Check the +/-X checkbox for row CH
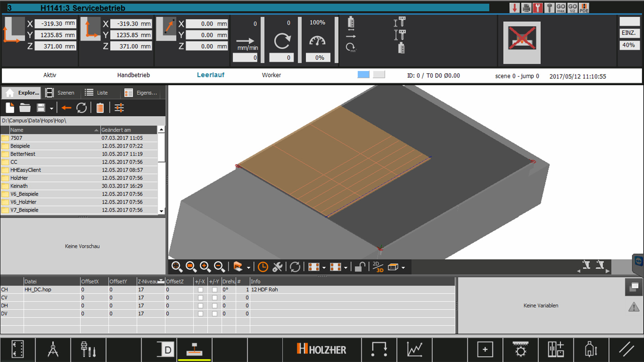 pyautogui.click(x=200, y=290)
